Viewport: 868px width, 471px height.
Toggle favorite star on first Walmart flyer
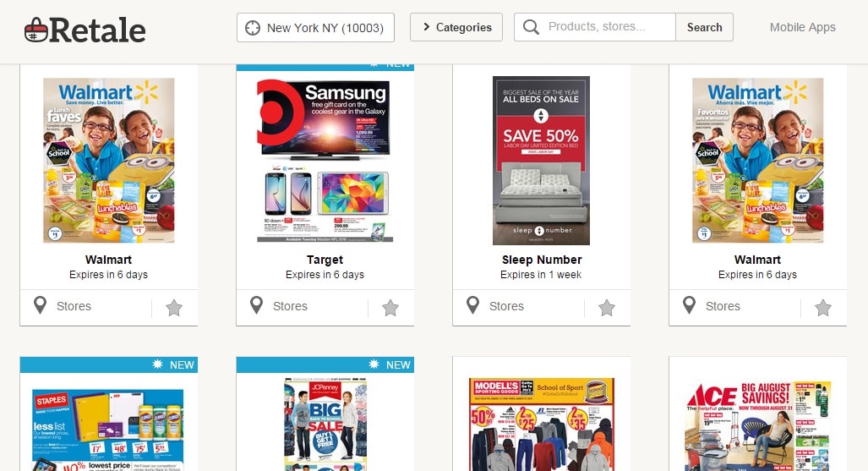pyautogui.click(x=174, y=308)
